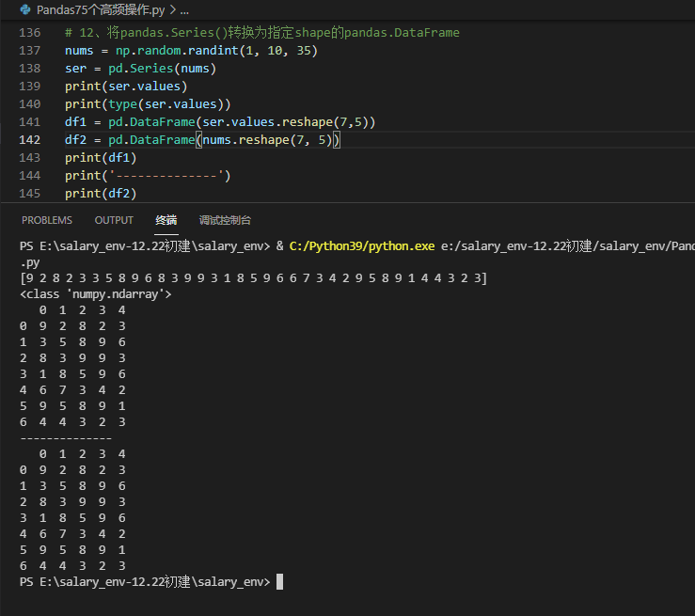Viewport: 695px width, 616px height.
Task: Click the df2 nums.reshape line
Action: (x=202, y=140)
